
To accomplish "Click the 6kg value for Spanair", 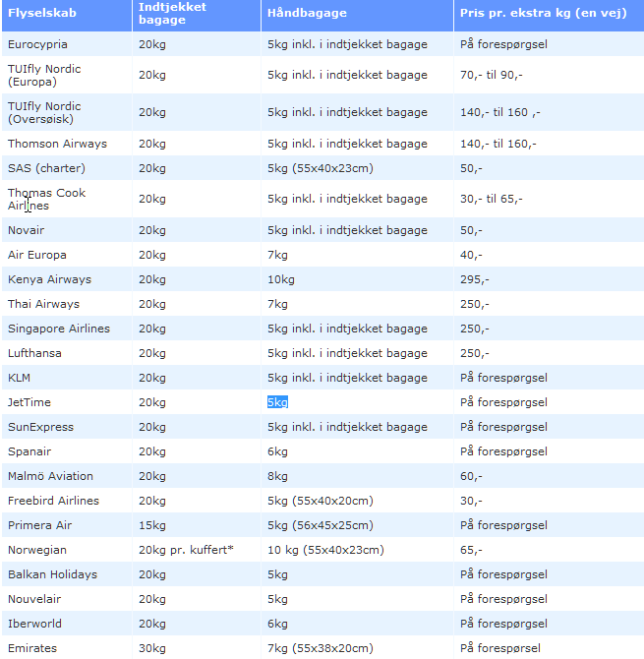I will [277, 451].
